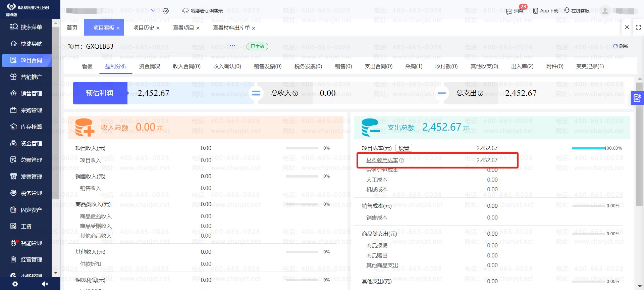Open the 附件(0) sub-tab
This screenshot has width=644, height=290.
pyautogui.click(x=555, y=66)
